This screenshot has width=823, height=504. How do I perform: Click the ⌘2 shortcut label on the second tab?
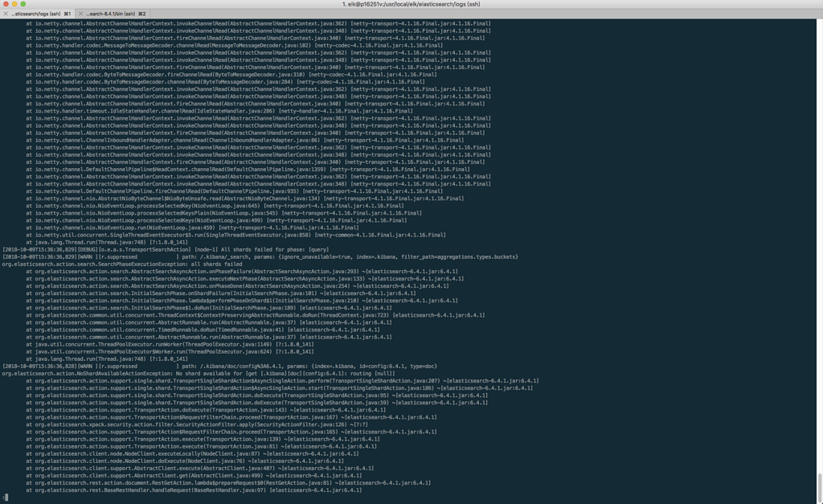(x=141, y=14)
